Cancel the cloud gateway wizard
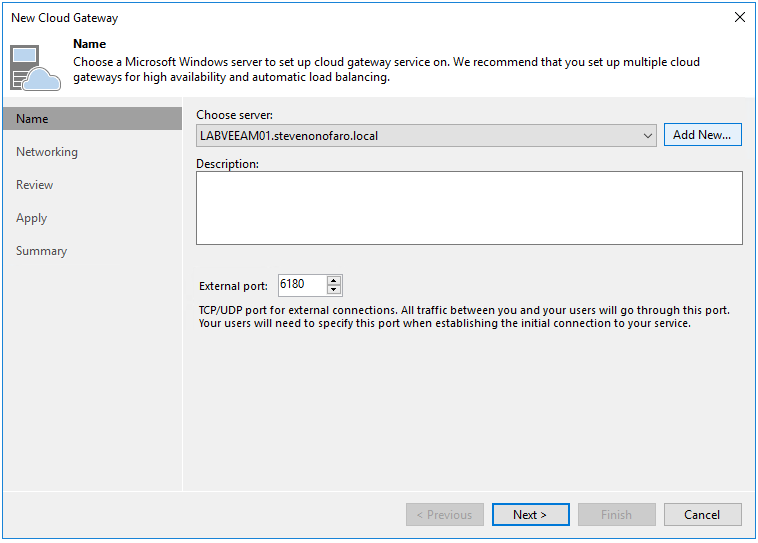Viewport: 758px width, 543px height. pyautogui.click(x=703, y=515)
